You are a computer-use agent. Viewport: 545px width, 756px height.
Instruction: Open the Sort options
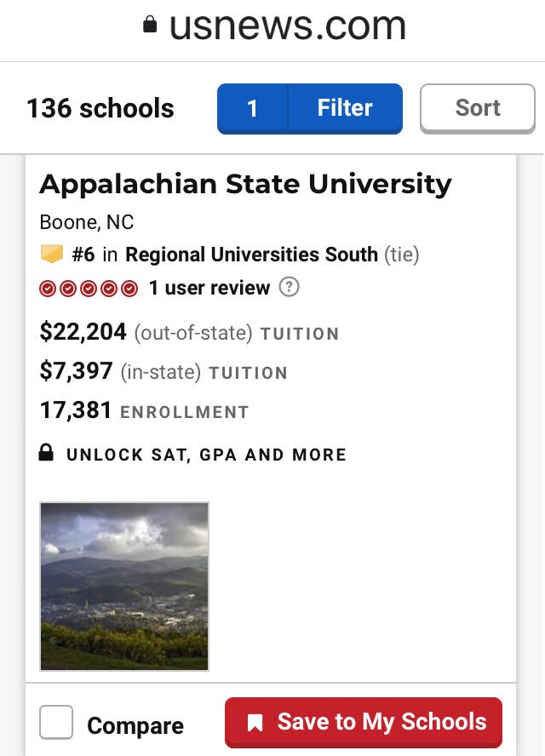[x=478, y=108]
